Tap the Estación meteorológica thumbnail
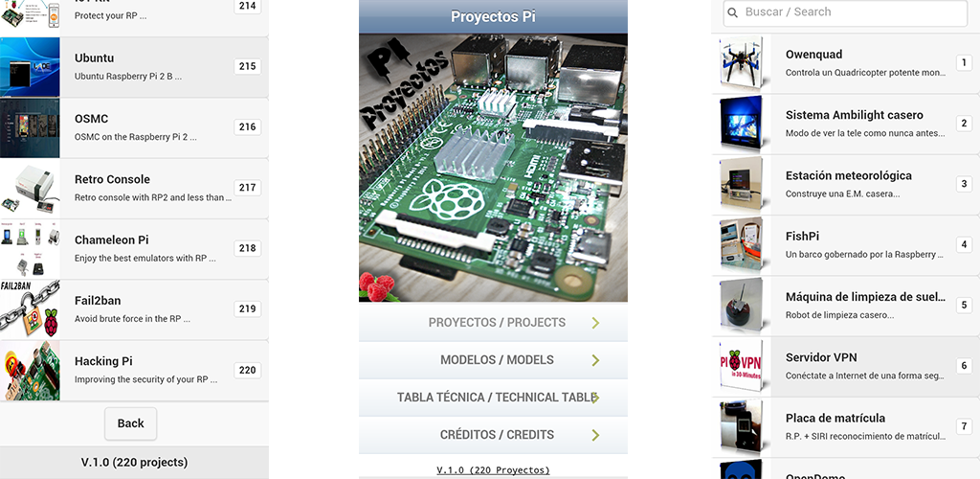This screenshot has width=980, height=479. click(x=741, y=185)
